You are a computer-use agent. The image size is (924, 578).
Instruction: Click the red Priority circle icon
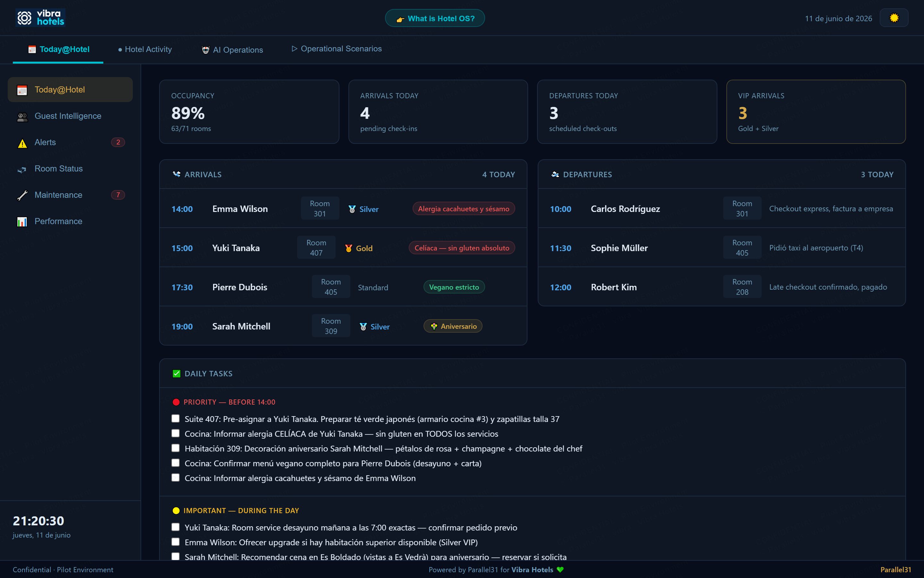point(176,402)
